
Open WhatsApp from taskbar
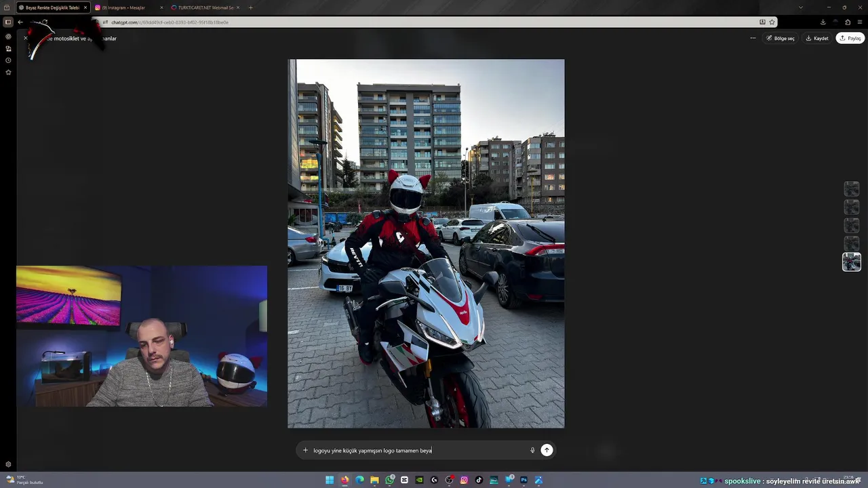tap(389, 480)
